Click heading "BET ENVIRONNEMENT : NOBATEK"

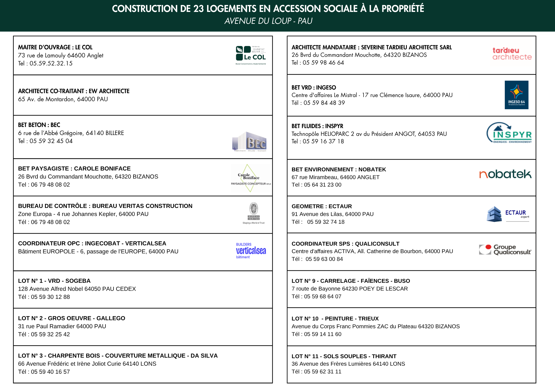pos(339,169)
